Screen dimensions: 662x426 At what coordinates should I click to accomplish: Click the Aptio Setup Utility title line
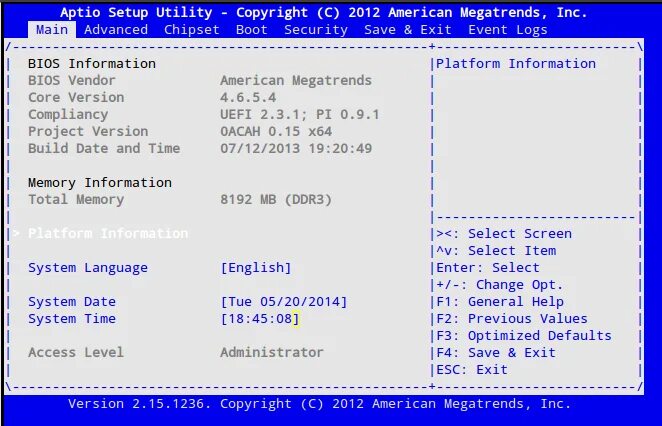(x=324, y=13)
